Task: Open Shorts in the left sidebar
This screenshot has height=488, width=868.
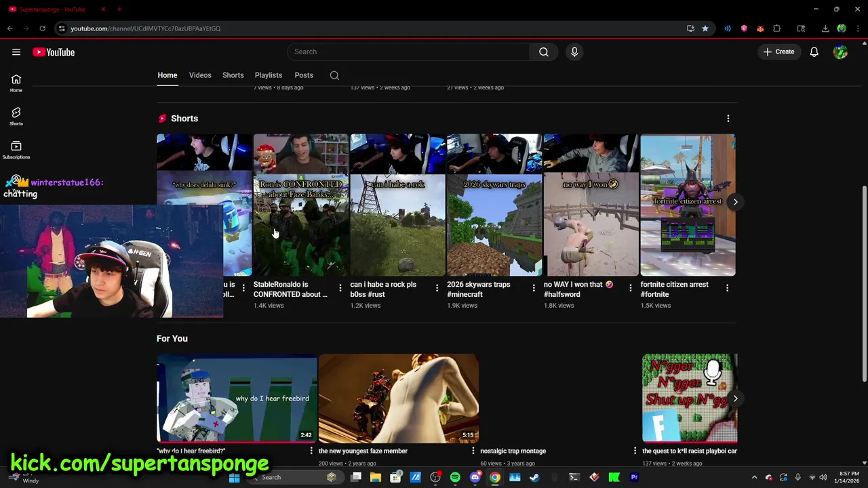Action: (16, 116)
